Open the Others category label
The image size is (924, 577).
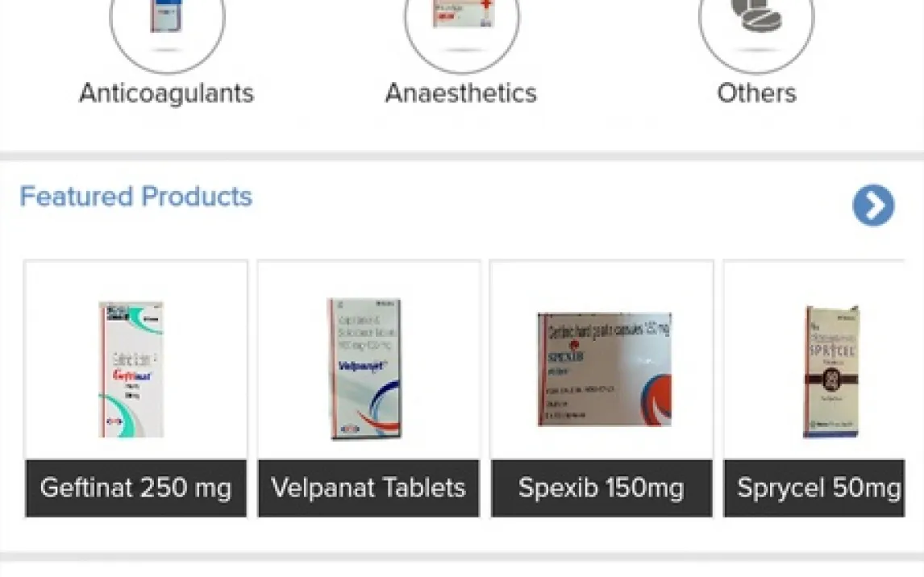(756, 93)
